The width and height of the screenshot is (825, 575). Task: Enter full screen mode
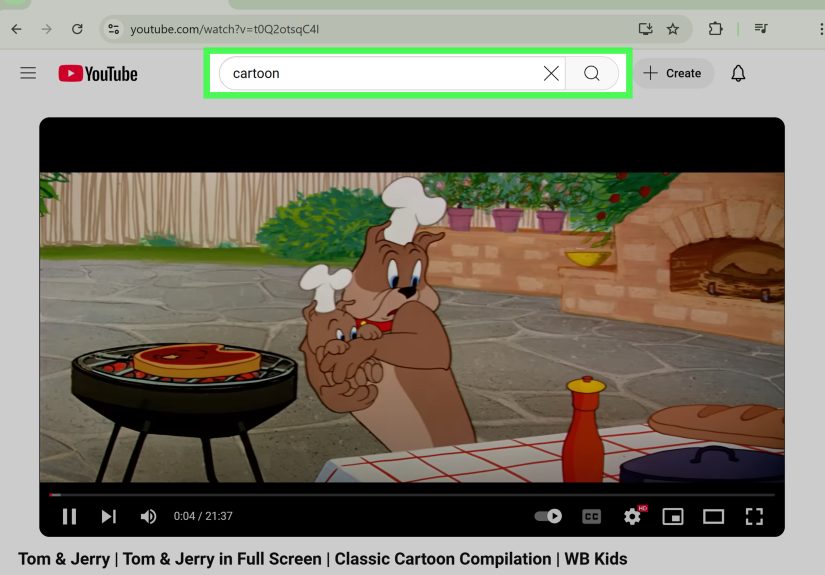[754, 517]
